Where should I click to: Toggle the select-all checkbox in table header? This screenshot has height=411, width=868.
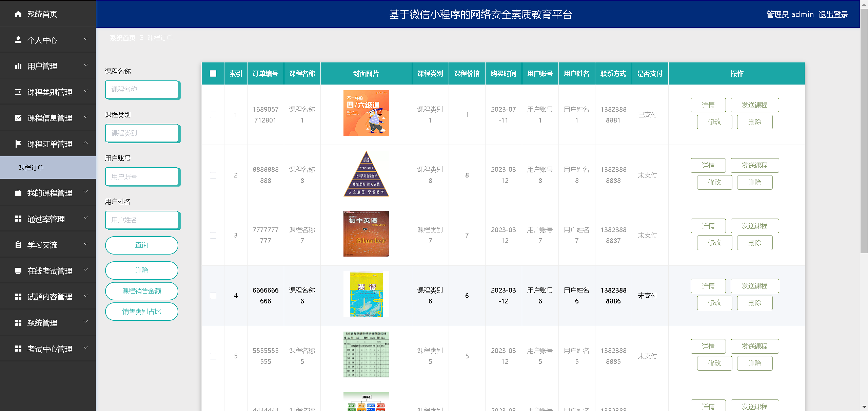(213, 73)
